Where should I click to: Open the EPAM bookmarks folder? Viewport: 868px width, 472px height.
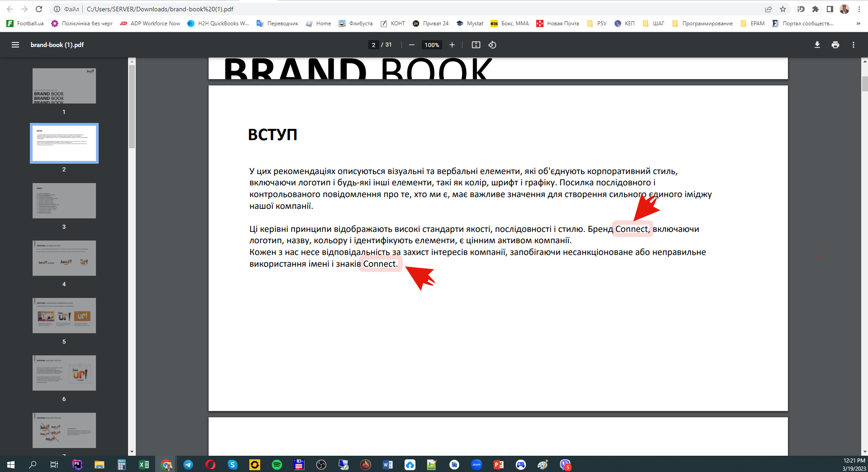coord(753,24)
